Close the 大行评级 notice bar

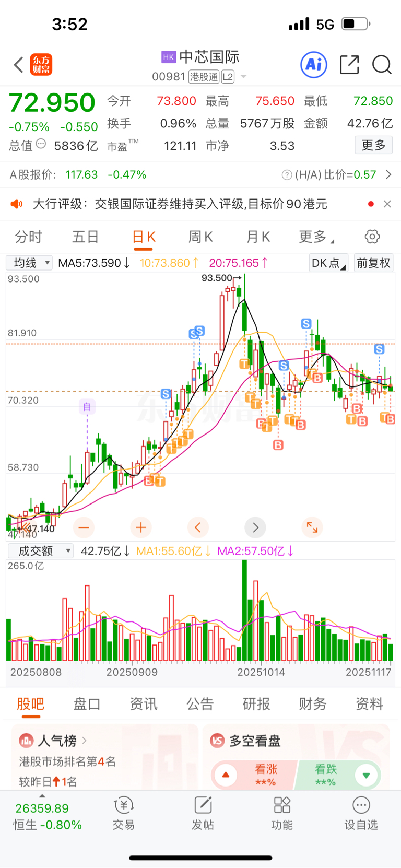coord(387,204)
